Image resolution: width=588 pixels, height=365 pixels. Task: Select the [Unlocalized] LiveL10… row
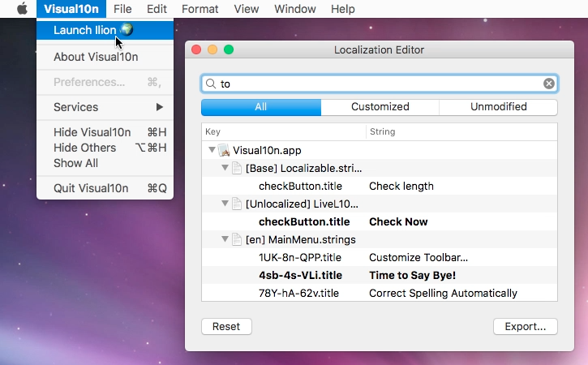point(380,204)
